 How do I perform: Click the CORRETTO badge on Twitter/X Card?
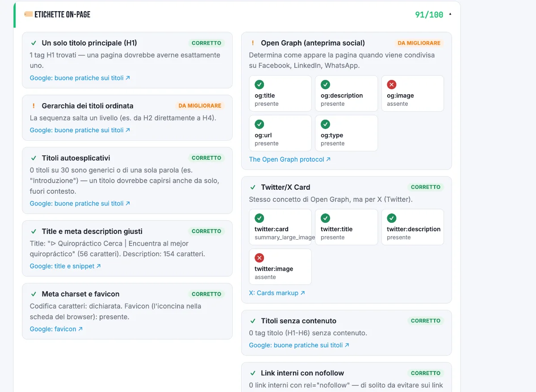point(426,187)
